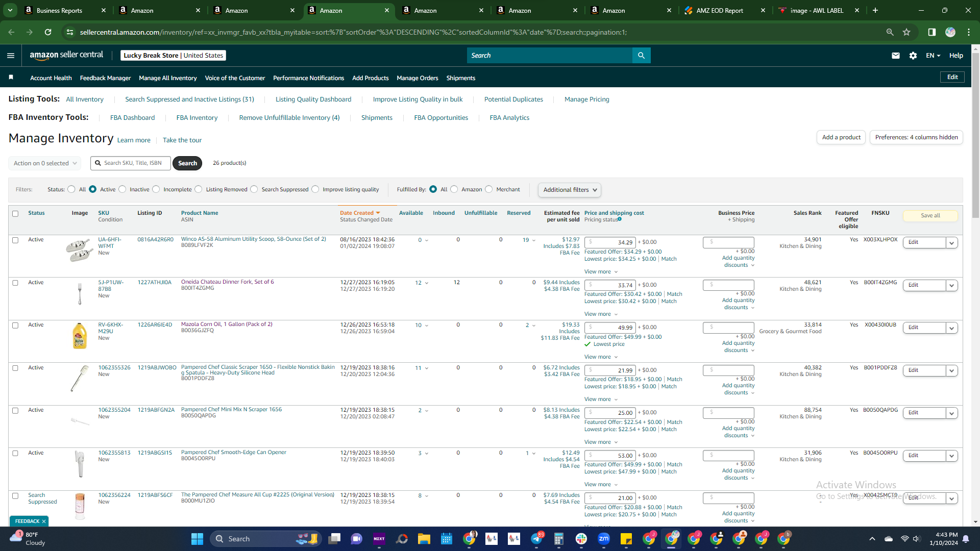Open Edit dropdown arrow for Oneida Fork row
The width and height of the screenshot is (980, 551).
click(x=952, y=286)
